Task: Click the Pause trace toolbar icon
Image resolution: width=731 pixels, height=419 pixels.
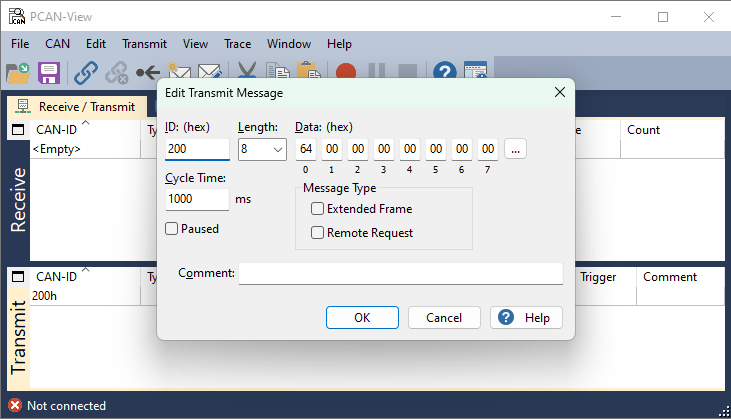Action: (376, 71)
